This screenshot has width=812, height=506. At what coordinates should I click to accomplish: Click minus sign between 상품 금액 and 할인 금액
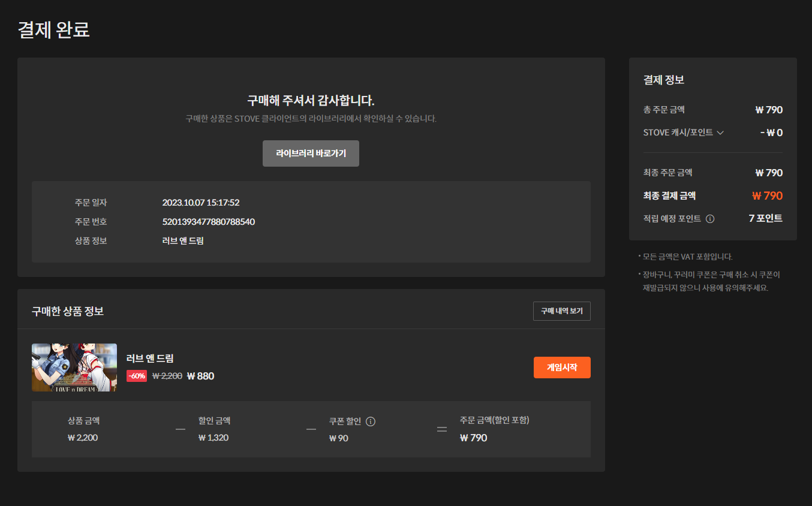coord(180,429)
